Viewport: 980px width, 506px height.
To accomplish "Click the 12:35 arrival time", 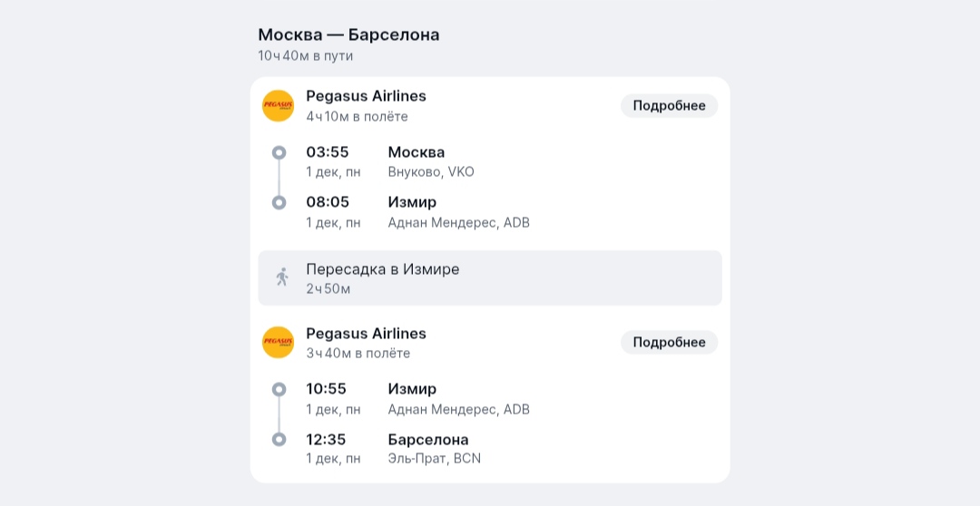I will 326,440.
